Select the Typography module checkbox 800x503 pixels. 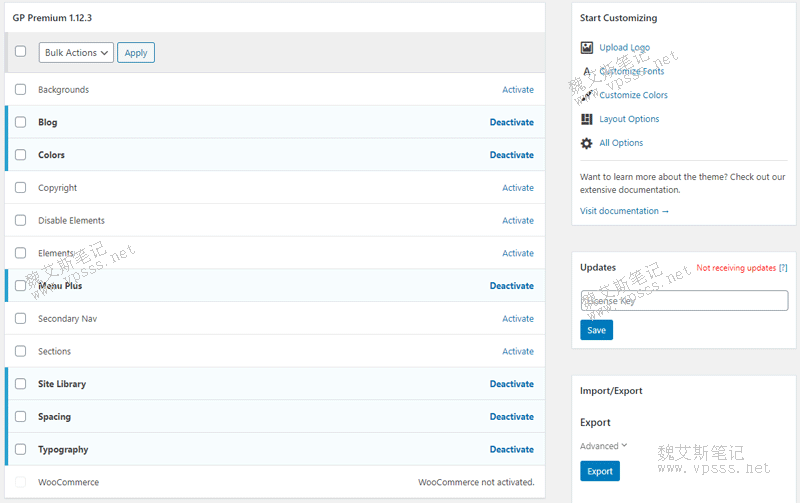tap(20, 450)
